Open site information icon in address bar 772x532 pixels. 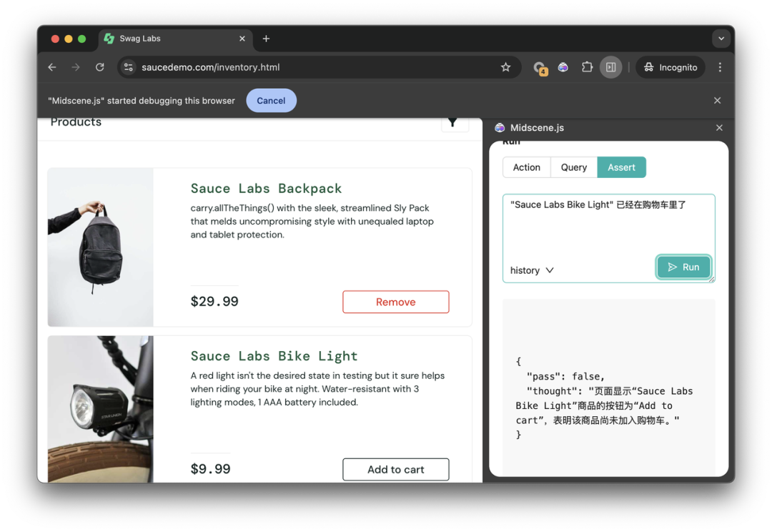[x=129, y=67]
